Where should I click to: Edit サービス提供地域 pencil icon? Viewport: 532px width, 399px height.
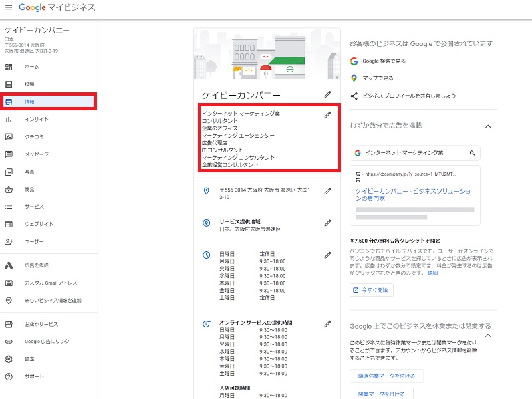click(327, 223)
